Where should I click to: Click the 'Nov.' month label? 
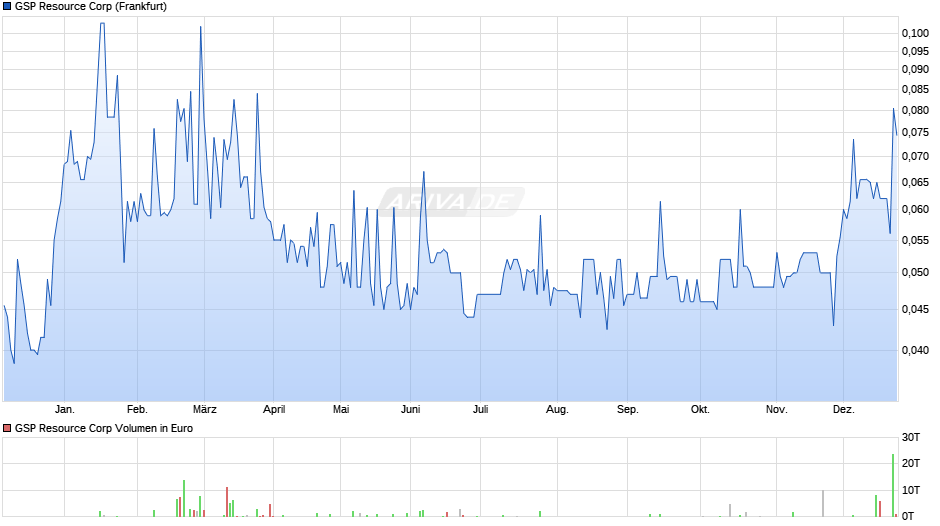coord(776,410)
